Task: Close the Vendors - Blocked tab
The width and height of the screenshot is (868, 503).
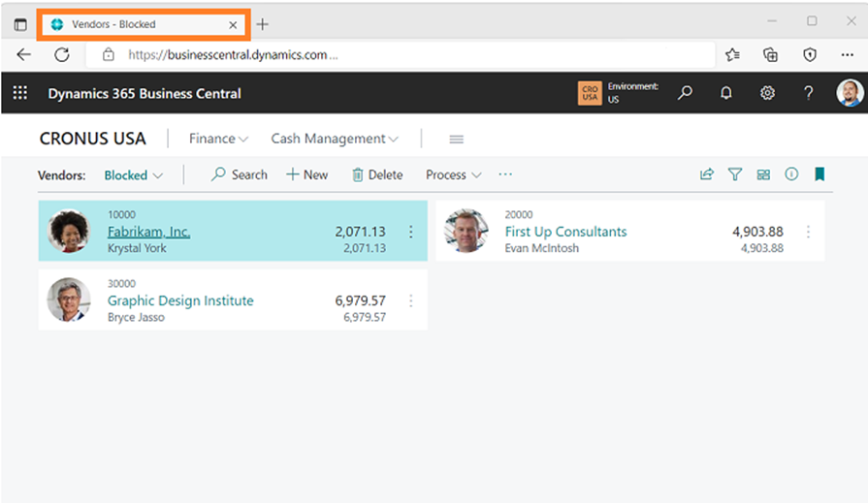Action: (233, 25)
